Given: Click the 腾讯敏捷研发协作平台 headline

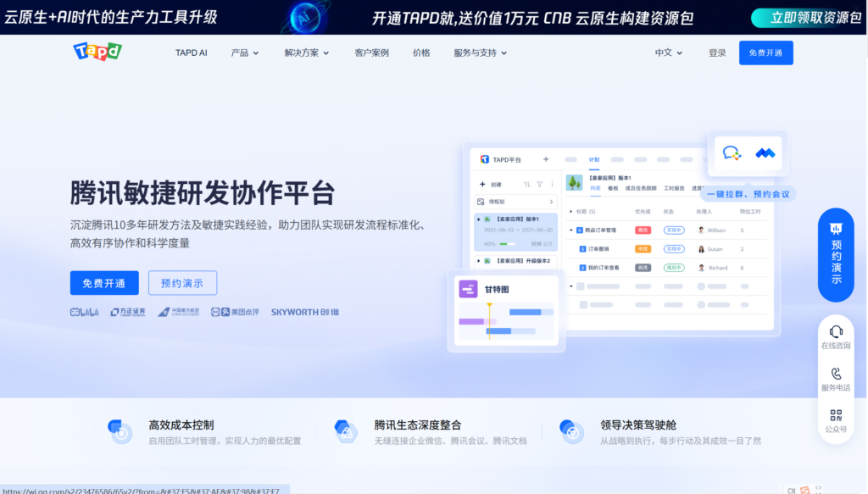Looking at the screenshot, I should 203,193.
